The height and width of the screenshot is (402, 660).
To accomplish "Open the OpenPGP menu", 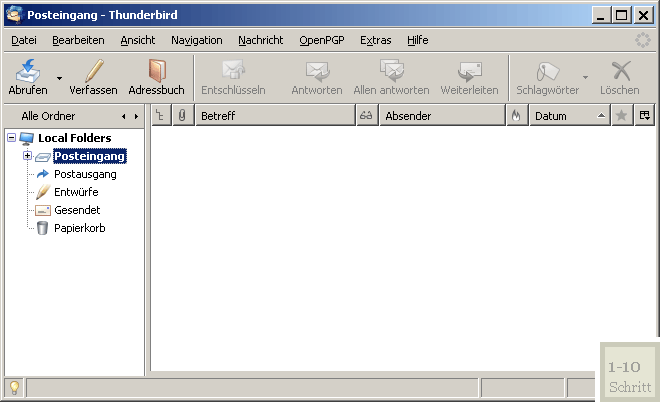I will pyautogui.click(x=322, y=40).
